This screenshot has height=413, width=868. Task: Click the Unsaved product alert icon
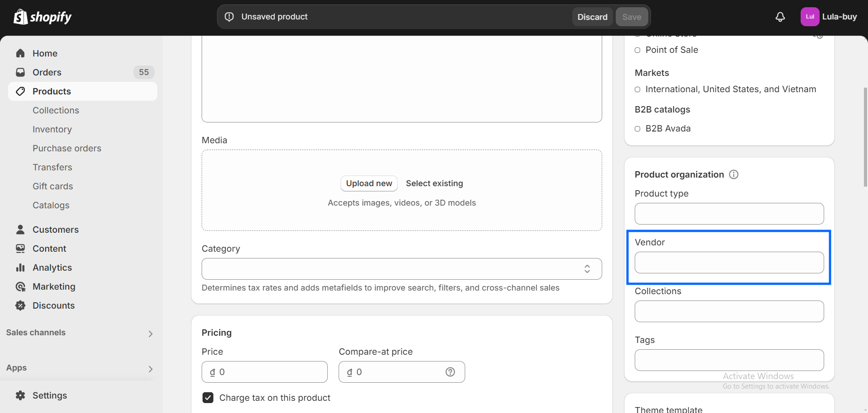click(229, 17)
